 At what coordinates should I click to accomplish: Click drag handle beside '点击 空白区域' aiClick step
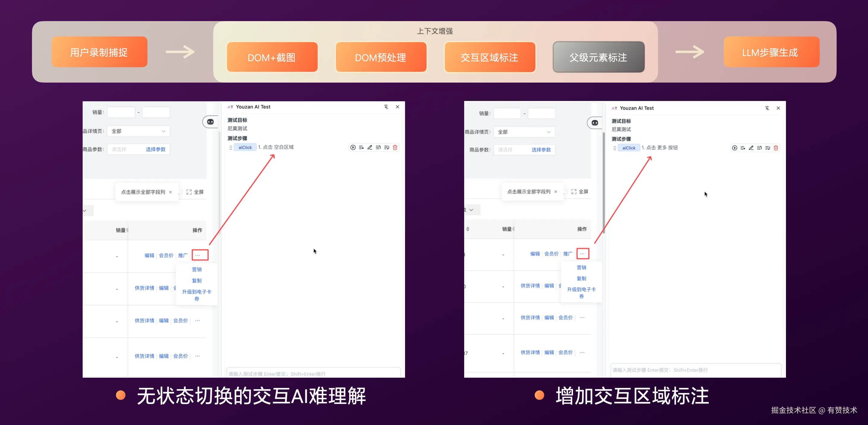pyautogui.click(x=230, y=147)
